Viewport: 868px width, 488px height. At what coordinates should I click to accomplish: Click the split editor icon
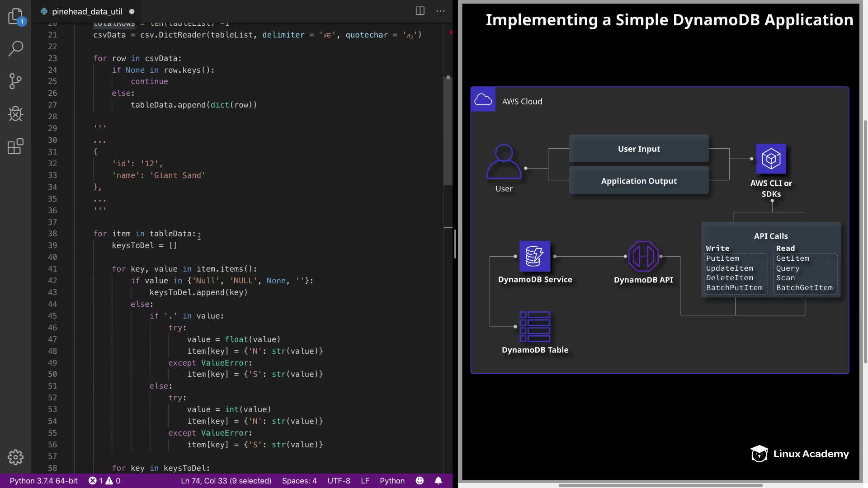click(x=420, y=11)
